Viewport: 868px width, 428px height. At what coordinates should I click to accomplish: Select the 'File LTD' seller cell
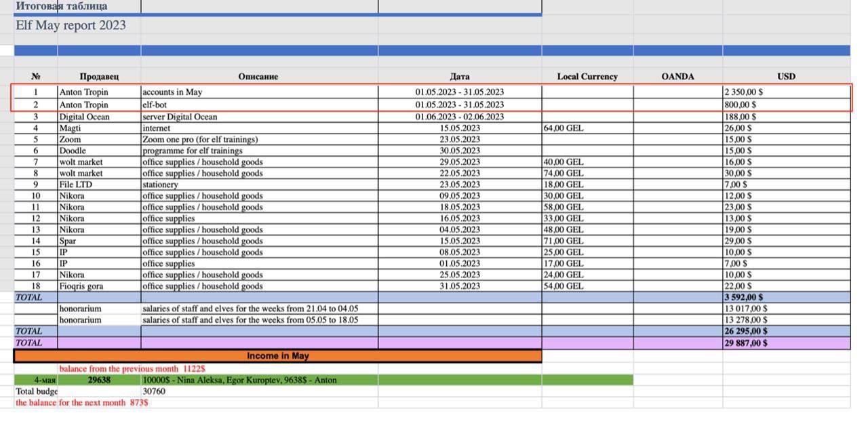(76, 184)
